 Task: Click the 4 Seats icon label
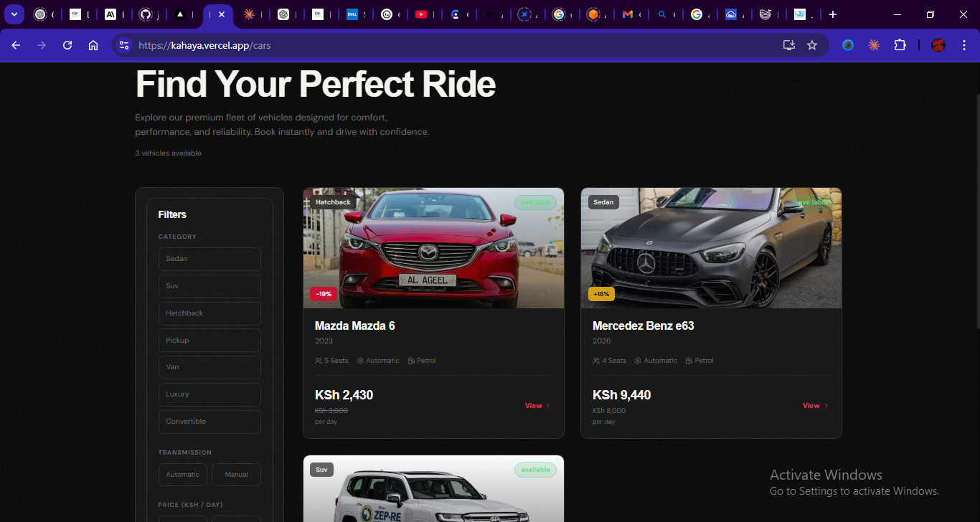609,361
